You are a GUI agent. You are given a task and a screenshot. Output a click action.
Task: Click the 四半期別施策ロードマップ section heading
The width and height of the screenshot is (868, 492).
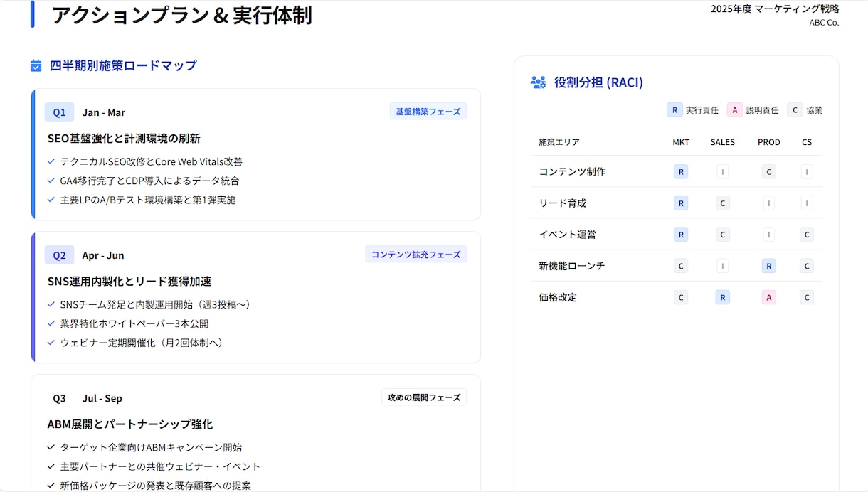click(123, 65)
